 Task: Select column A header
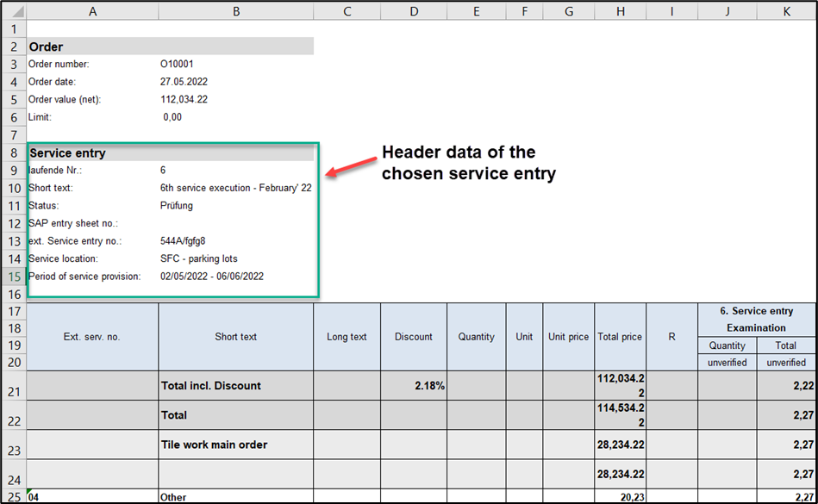pyautogui.click(x=92, y=11)
